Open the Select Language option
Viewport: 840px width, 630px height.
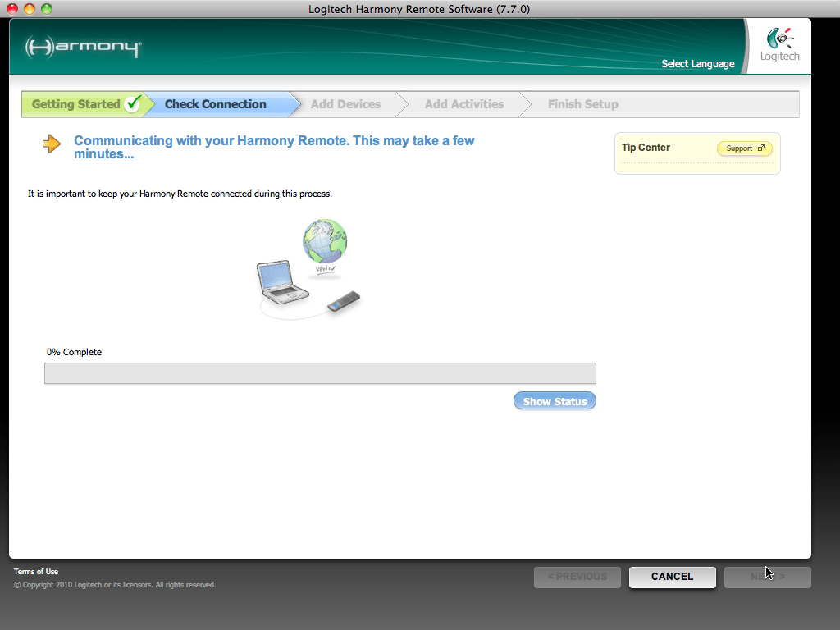tap(698, 64)
